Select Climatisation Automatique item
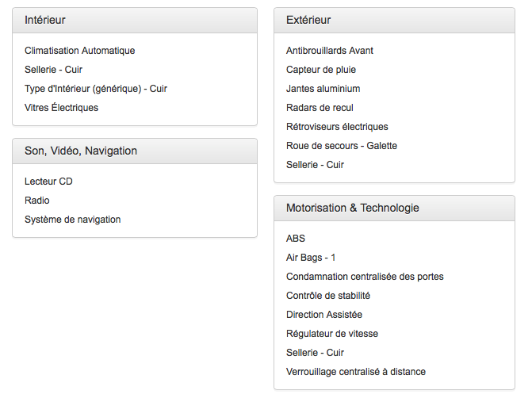The image size is (532, 398). coord(80,51)
